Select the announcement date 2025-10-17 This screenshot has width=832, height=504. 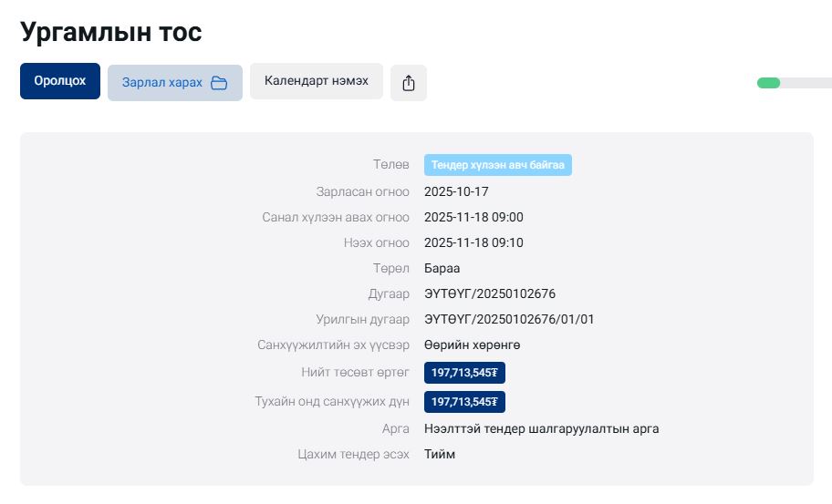click(x=457, y=192)
